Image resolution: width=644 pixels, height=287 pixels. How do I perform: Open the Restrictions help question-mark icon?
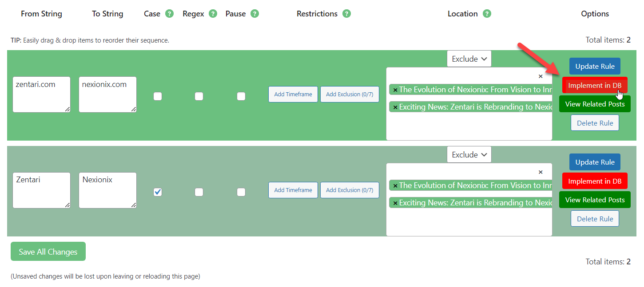click(x=346, y=14)
